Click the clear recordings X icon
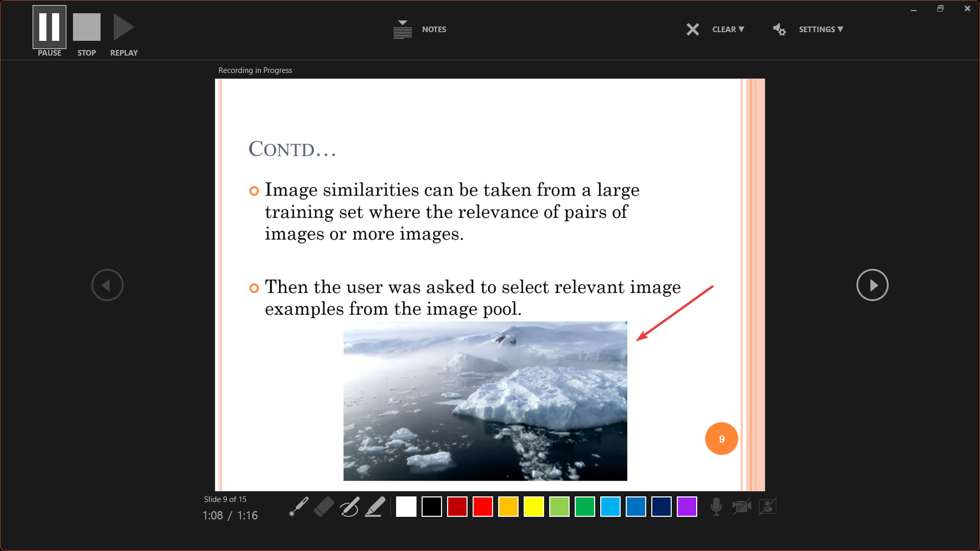This screenshot has width=980, height=551. [x=693, y=30]
